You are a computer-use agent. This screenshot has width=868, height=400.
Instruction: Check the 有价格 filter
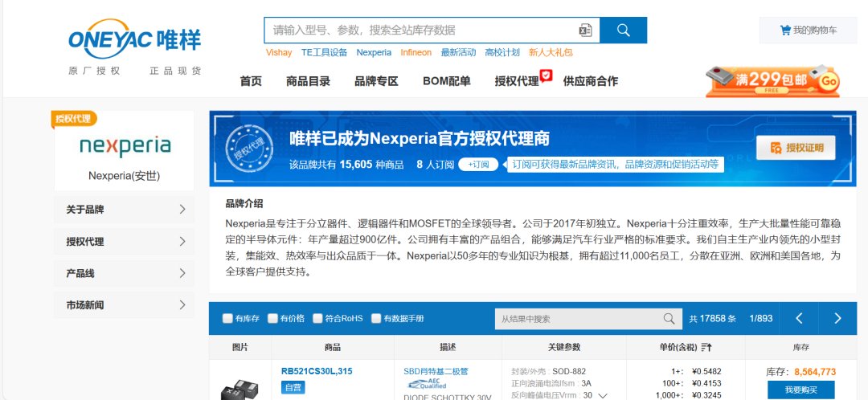point(272,319)
